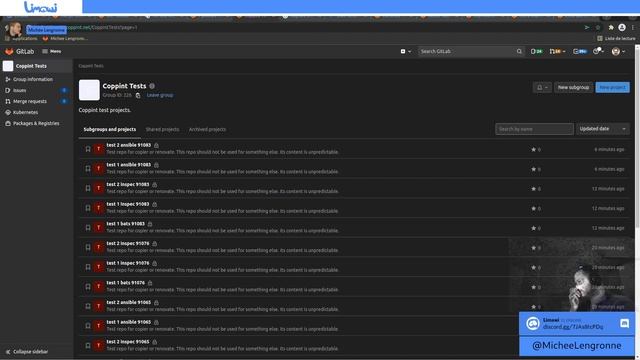
Task: Open project test 1 ansible 91065
Action: (129, 322)
